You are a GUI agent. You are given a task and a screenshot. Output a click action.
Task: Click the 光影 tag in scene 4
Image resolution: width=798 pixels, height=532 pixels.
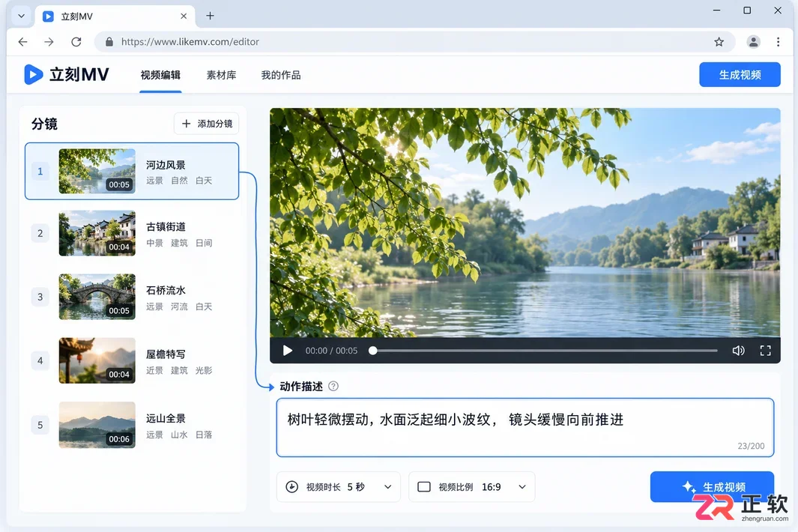pyautogui.click(x=204, y=371)
